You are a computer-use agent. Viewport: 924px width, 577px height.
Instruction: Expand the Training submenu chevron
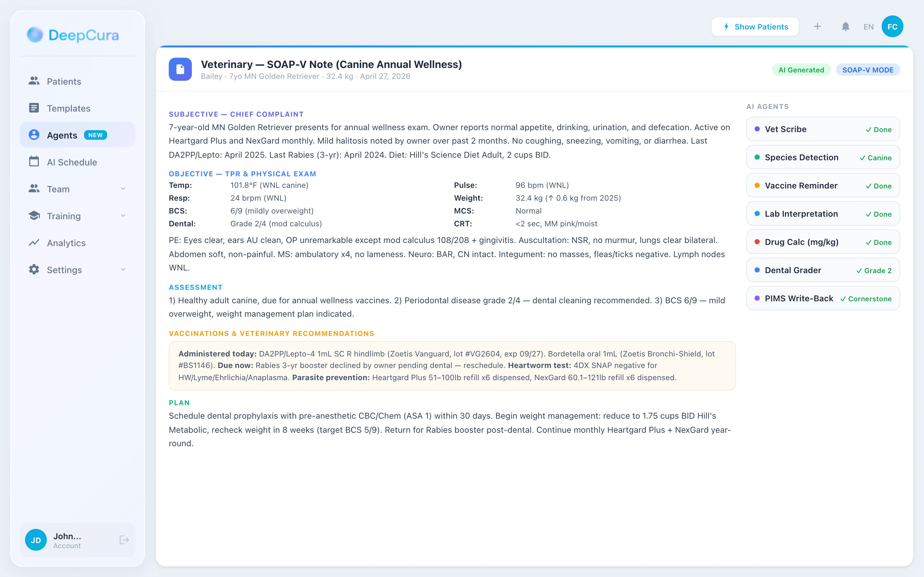pyautogui.click(x=123, y=216)
